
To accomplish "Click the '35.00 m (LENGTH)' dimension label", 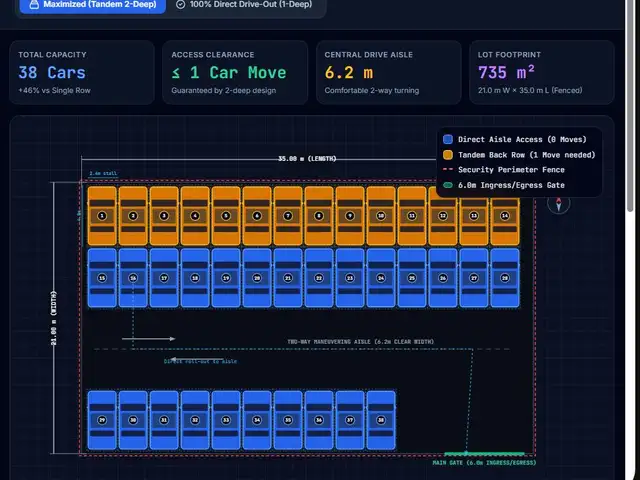I will pyautogui.click(x=307, y=159).
